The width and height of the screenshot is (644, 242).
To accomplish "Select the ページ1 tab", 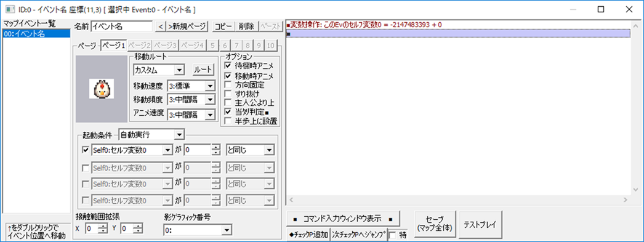I will (113, 45).
